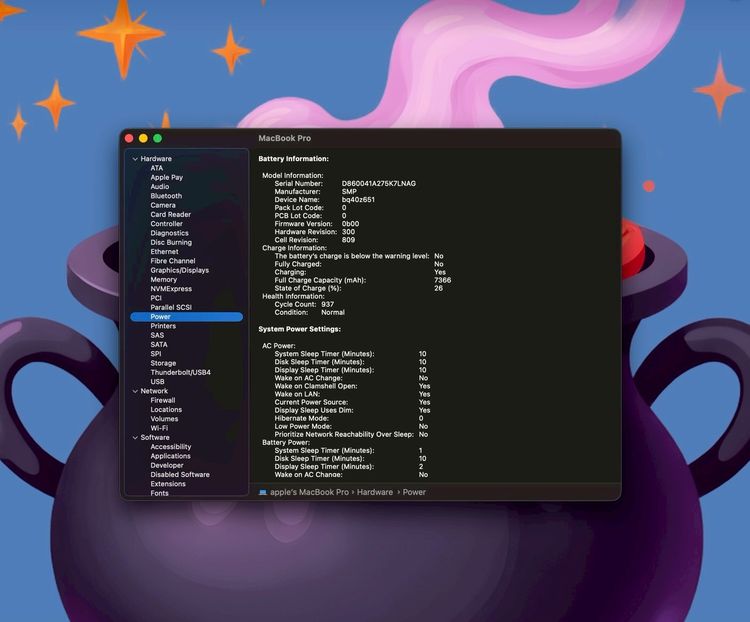Select Developer under Software
The height and width of the screenshot is (622, 750).
point(166,466)
